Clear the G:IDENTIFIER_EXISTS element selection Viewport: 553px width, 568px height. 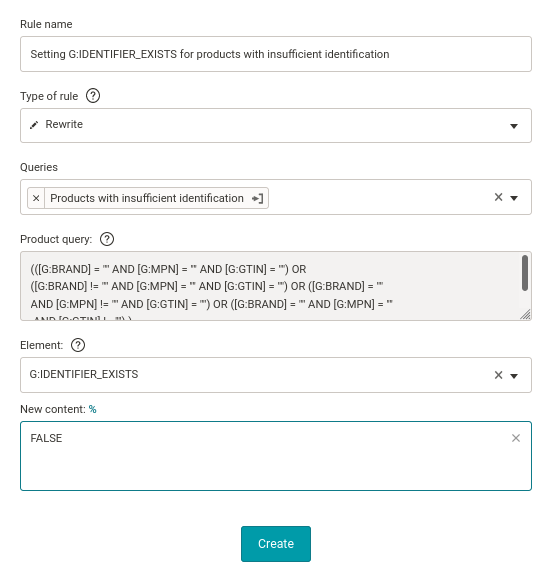(498, 375)
